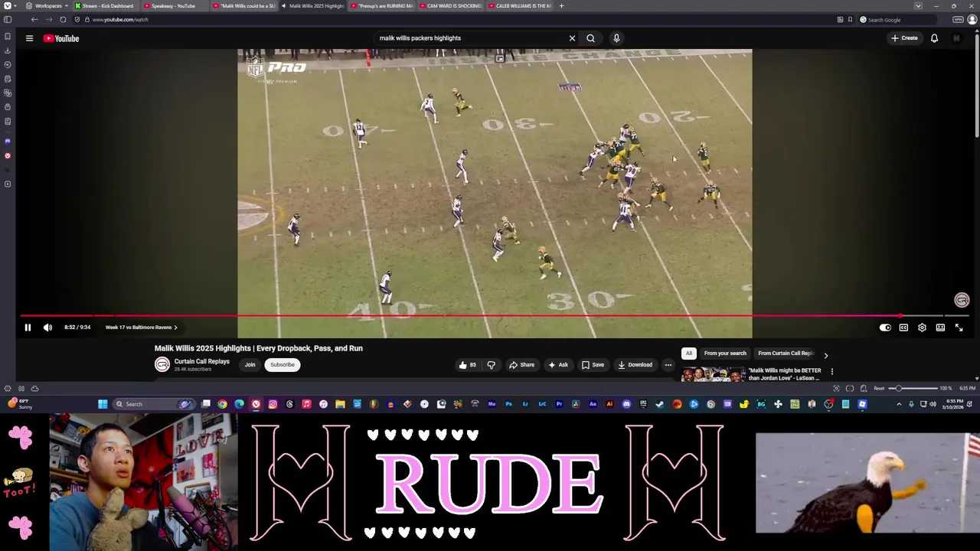Viewport: 980px width, 551px height.
Task: Open YouTube notifications bell
Action: point(934,38)
